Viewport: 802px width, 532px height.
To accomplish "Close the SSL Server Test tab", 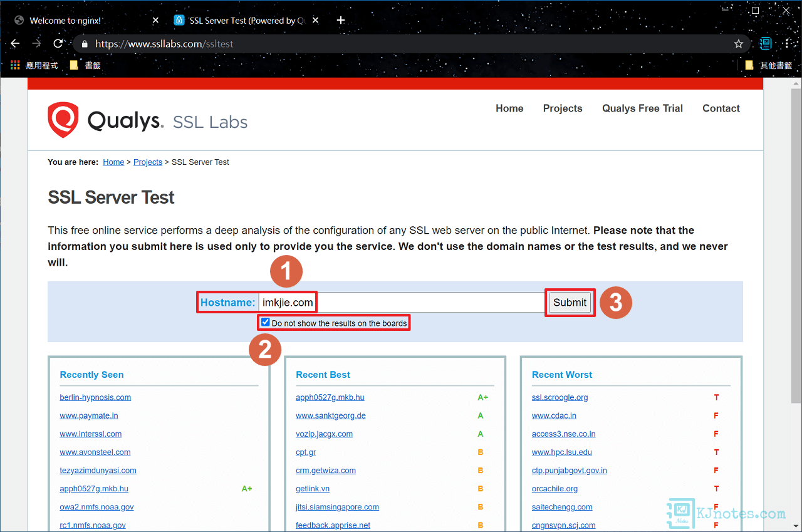I will 316,21.
